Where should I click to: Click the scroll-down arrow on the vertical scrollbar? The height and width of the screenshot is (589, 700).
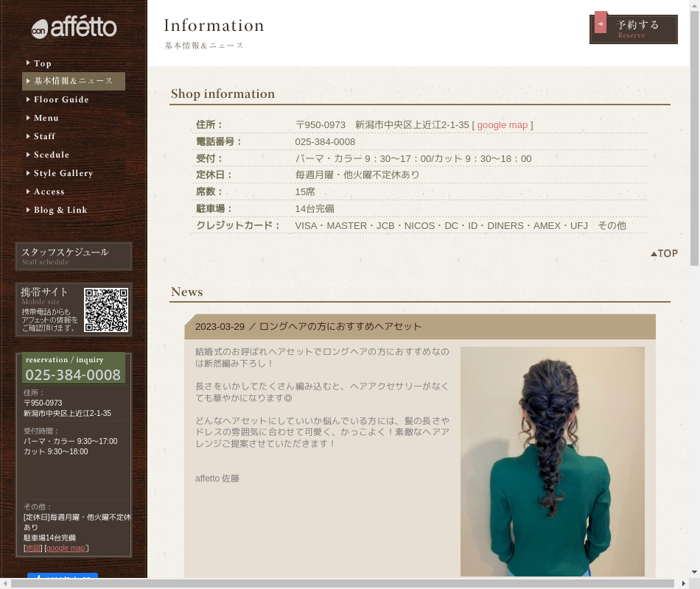[694, 571]
